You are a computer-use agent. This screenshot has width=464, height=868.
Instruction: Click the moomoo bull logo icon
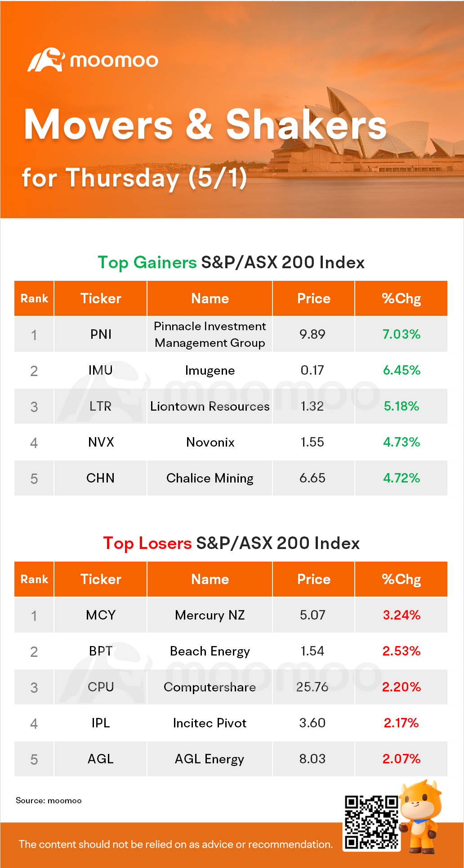46,60
